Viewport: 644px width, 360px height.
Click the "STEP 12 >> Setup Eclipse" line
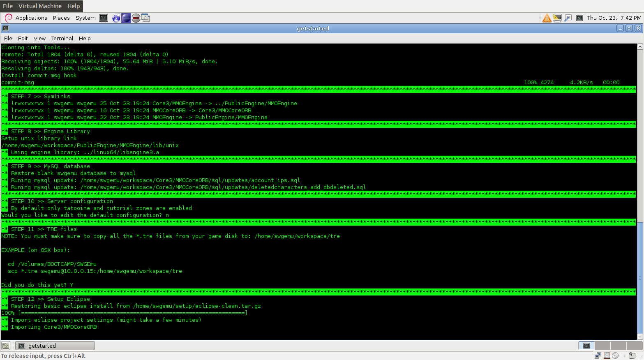click(x=51, y=299)
